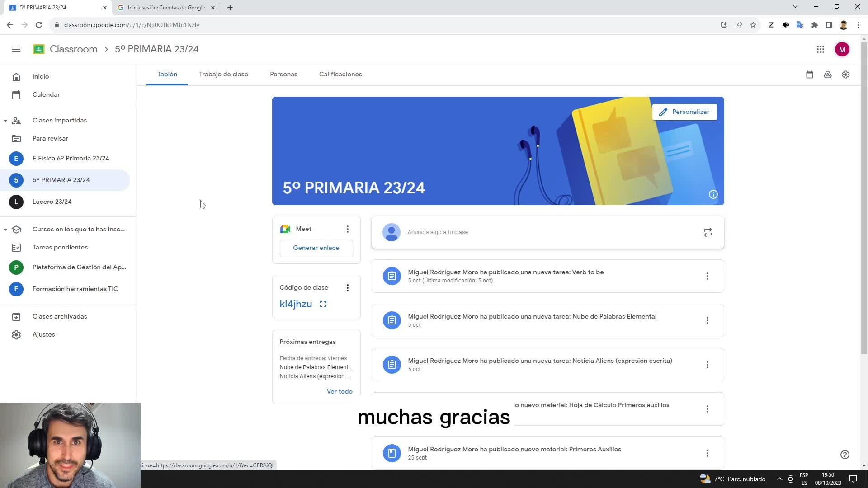The image size is (868, 488).
Task: Switch to the Calificaciones tab
Action: [340, 75]
